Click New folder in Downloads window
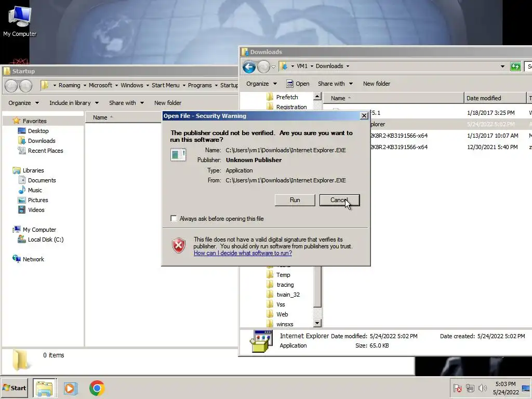Viewport: 532px width, 399px height. [x=377, y=84]
